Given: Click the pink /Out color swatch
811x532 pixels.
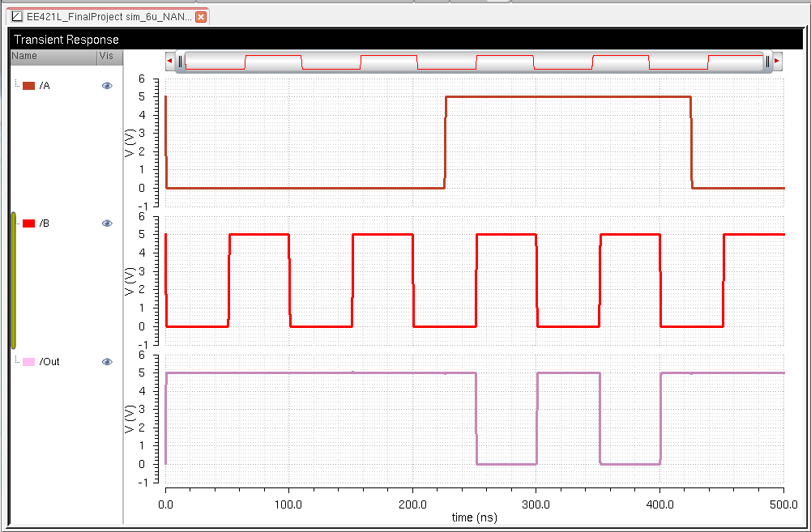Looking at the screenshot, I should click(28, 362).
